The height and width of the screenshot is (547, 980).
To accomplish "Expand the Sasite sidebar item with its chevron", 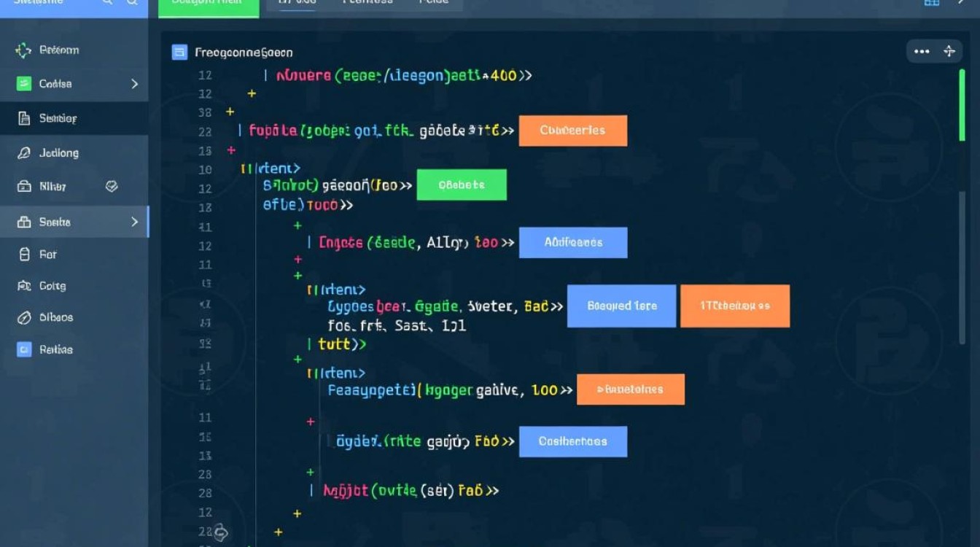I will tap(134, 222).
